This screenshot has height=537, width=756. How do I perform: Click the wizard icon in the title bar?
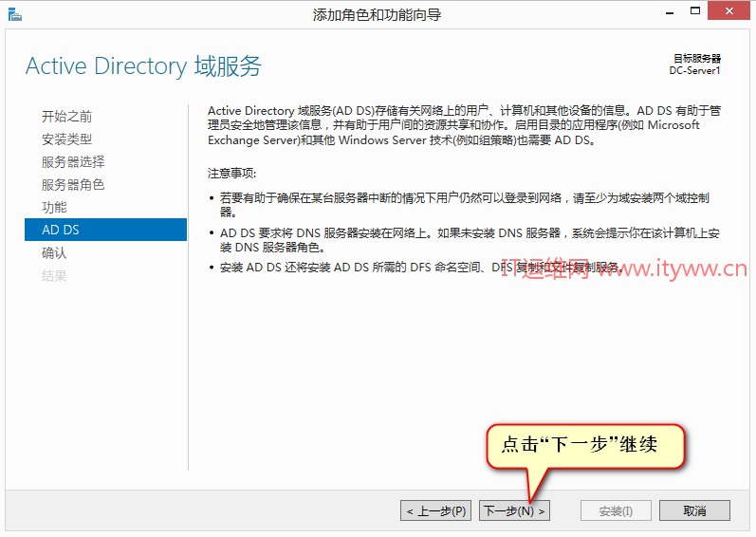click(x=15, y=14)
